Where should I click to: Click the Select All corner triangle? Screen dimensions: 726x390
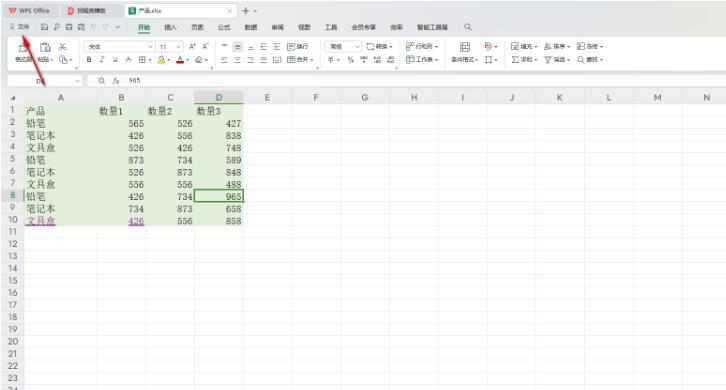coord(13,98)
